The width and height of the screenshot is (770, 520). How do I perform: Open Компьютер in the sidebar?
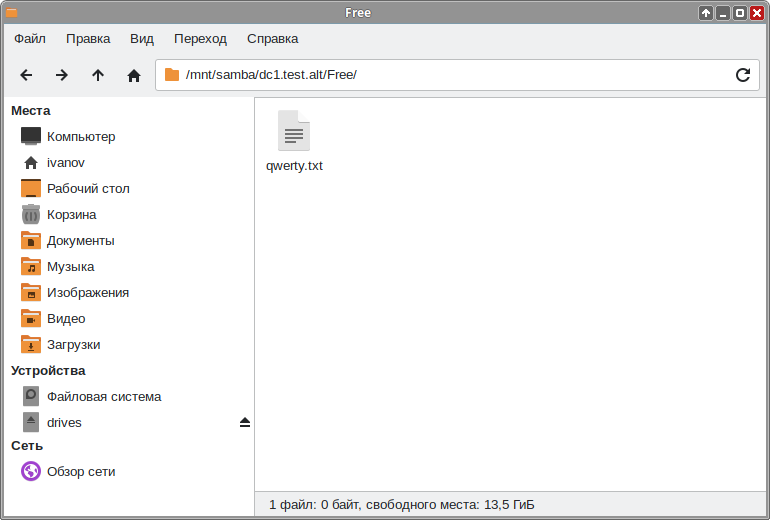(80, 137)
